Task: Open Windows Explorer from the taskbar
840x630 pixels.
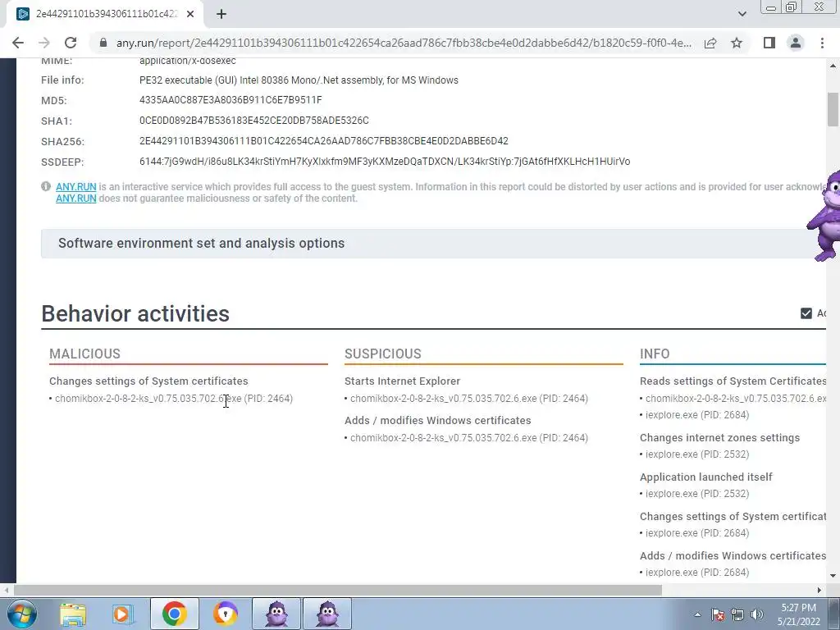Action: 73,614
